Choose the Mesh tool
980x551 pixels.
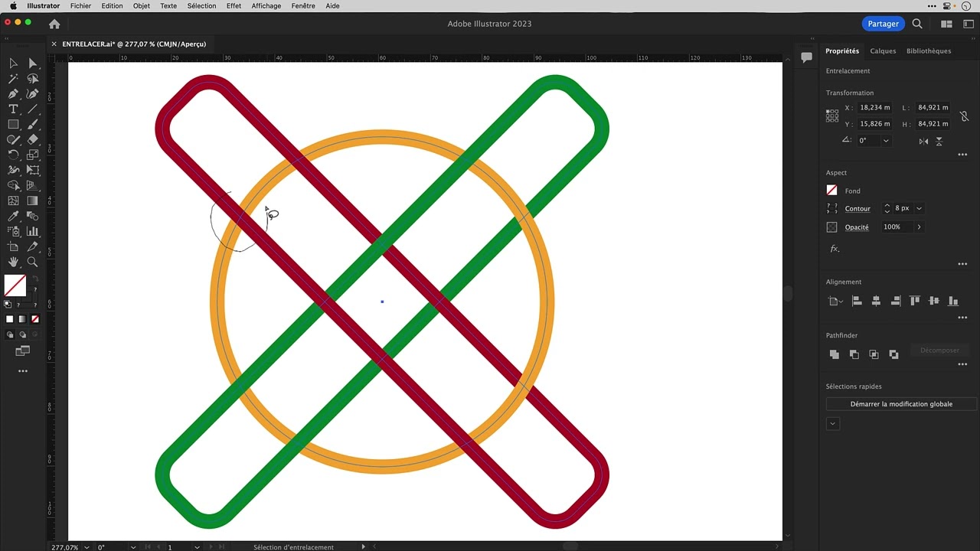tap(13, 201)
